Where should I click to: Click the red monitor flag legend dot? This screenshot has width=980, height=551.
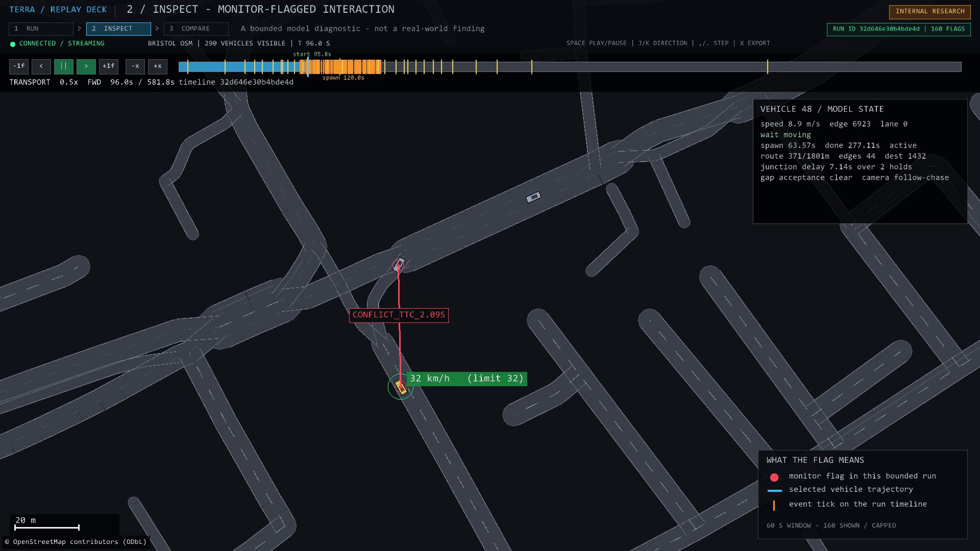point(774,478)
